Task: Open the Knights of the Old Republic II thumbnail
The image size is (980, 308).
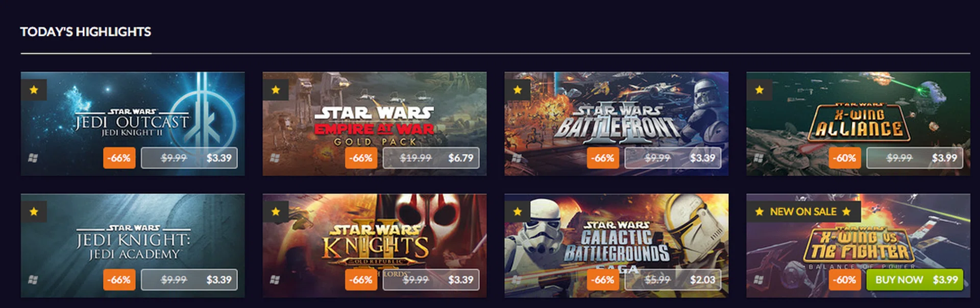Action: click(375, 245)
